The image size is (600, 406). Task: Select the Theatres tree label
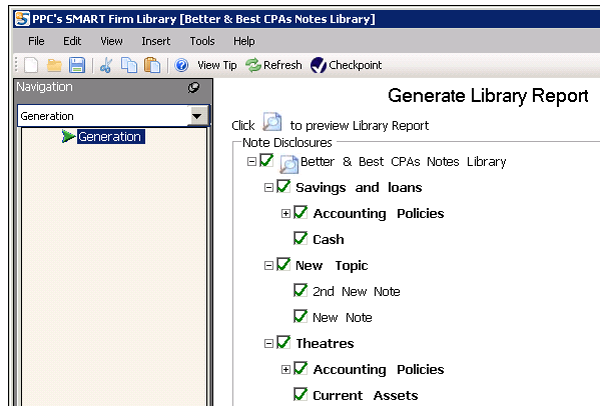click(x=325, y=344)
